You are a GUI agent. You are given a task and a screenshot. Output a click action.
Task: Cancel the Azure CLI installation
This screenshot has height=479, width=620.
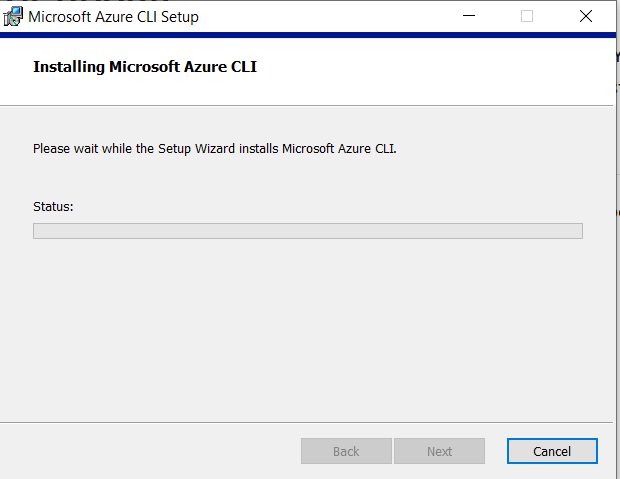tap(552, 451)
